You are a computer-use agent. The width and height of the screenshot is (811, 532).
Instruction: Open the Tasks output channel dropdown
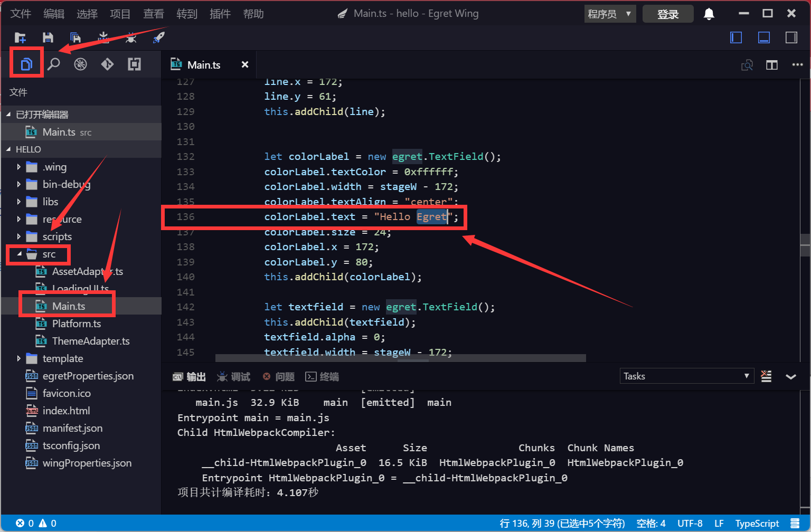(x=686, y=376)
